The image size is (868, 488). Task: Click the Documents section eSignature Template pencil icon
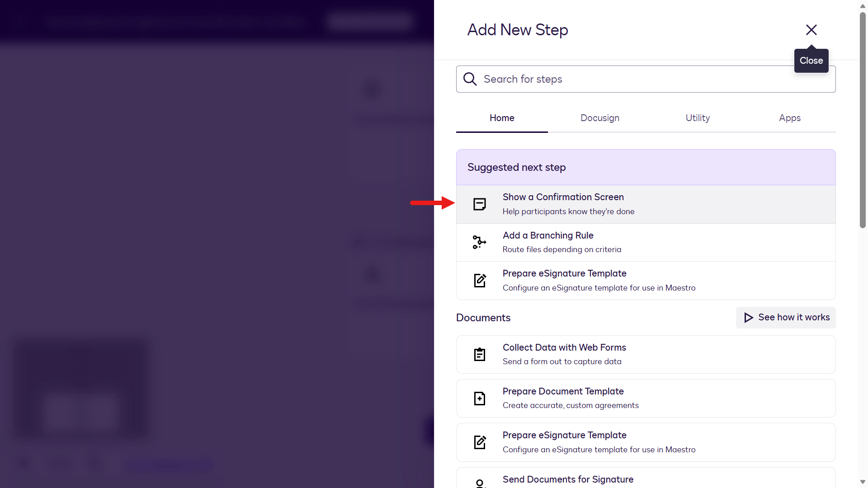point(480,442)
